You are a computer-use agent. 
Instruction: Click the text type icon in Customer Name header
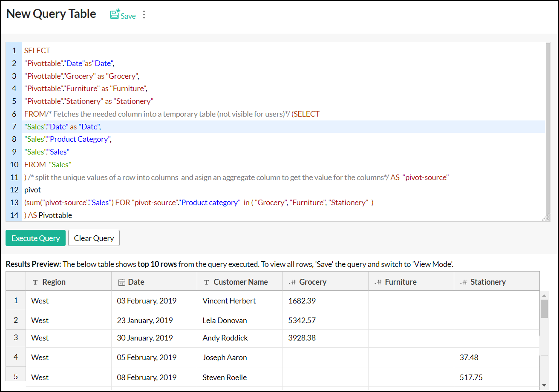tap(206, 282)
